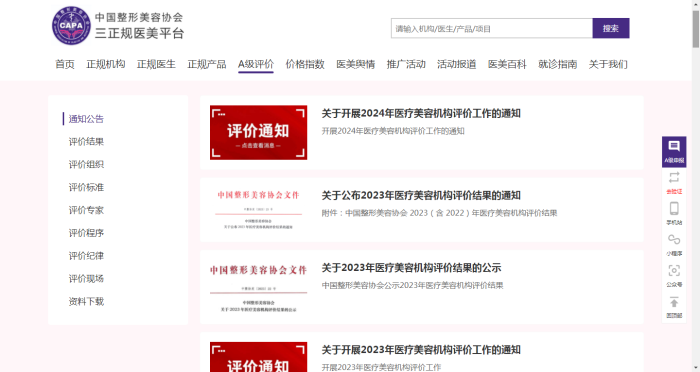Focus the 请输入机构/医生/产品/项目 search field
The height and width of the screenshot is (372, 700).
pyautogui.click(x=492, y=28)
